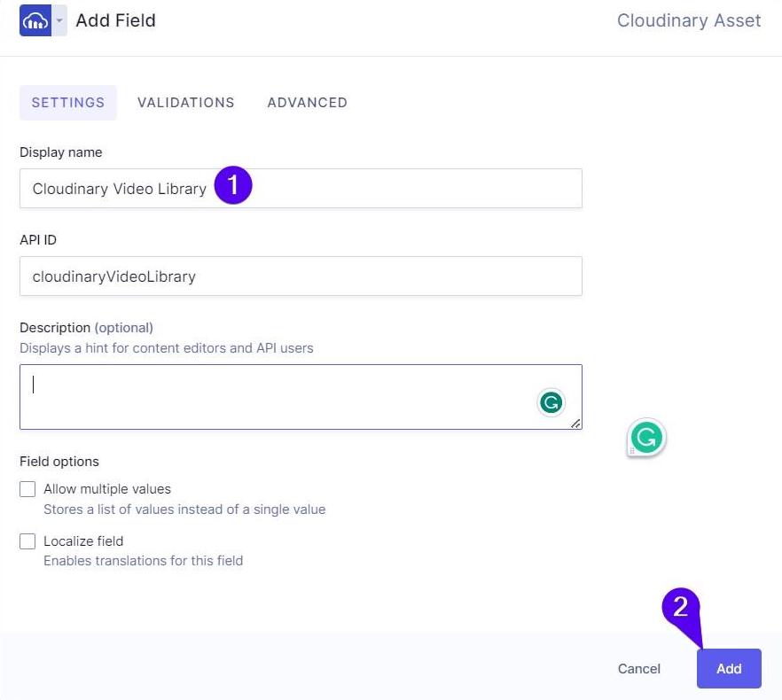Open the floating Grammarly widget icon
Screen dimensions: 782x700
point(647,438)
